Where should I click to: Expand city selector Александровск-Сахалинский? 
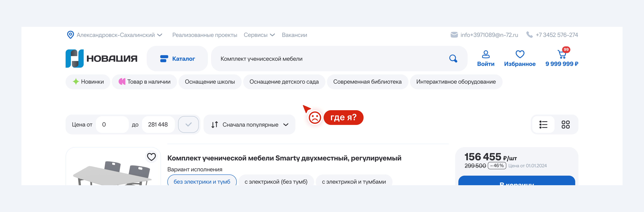116,35
